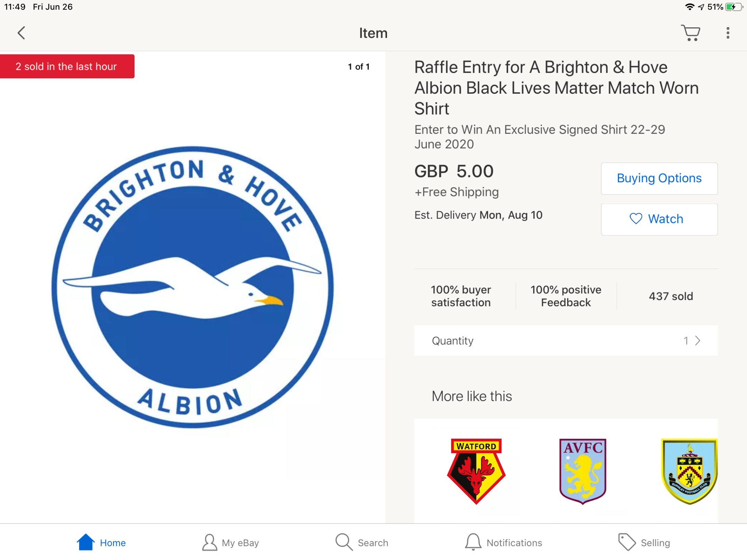This screenshot has width=747, height=560.
Task: Tap the 2 sold in the last hour badge
Action: pyautogui.click(x=67, y=66)
